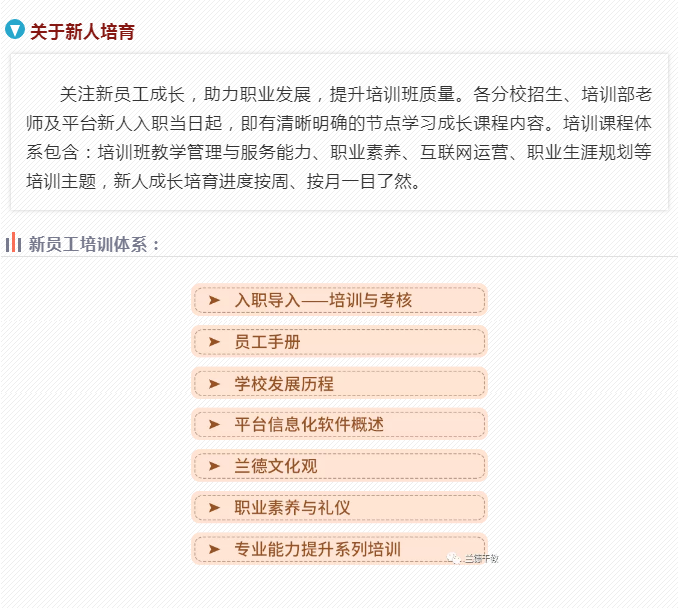Open the 职业素养与礼仪 link
The image size is (681, 608).
(292, 507)
